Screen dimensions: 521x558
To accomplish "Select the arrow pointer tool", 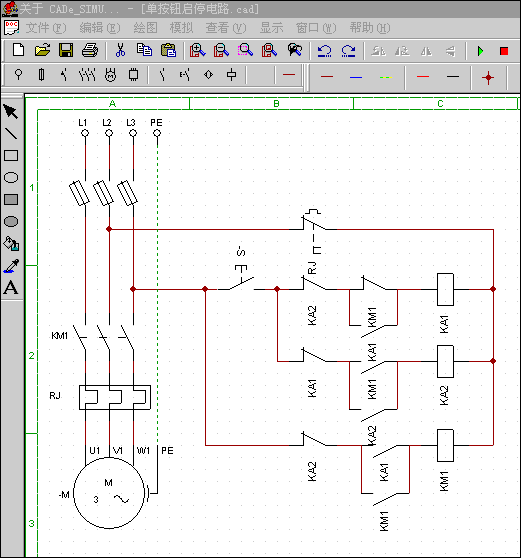I will [x=11, y=112].
